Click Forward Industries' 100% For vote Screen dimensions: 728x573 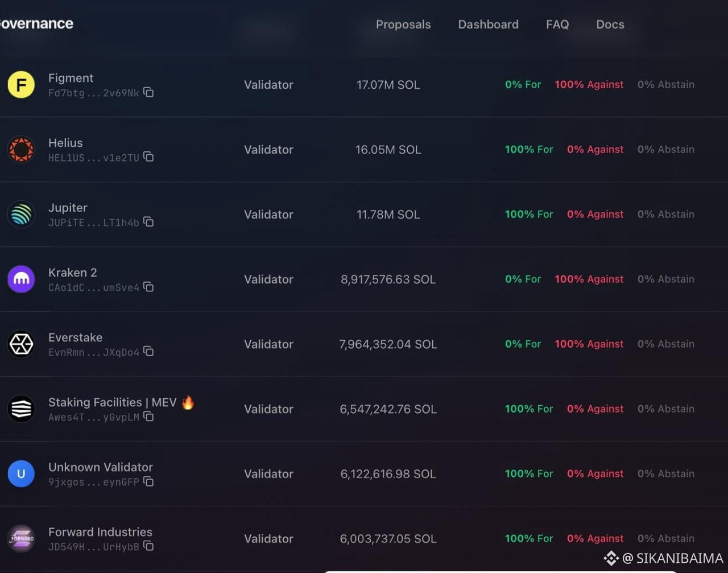tap(529, 539)
